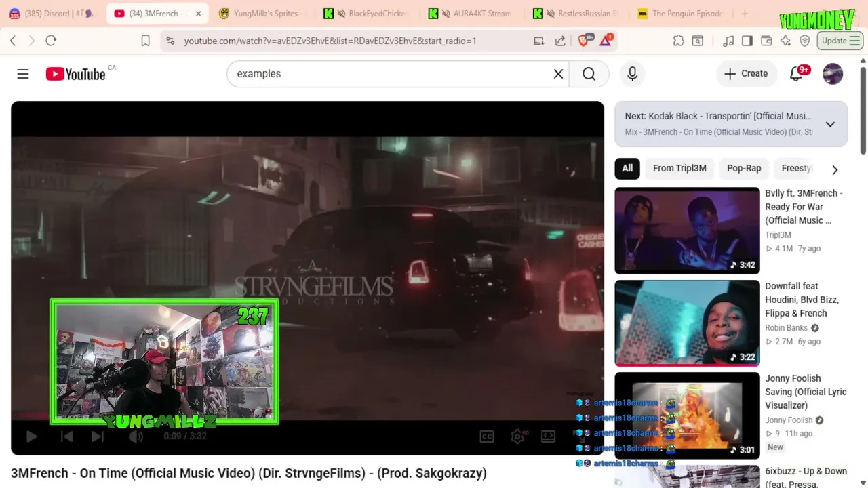Image resolution: width=868 pixels, height=488 pixels.
Task: Expand the Next up mix panel chevron
Action: pyautogui.click(x=830, y=124)
